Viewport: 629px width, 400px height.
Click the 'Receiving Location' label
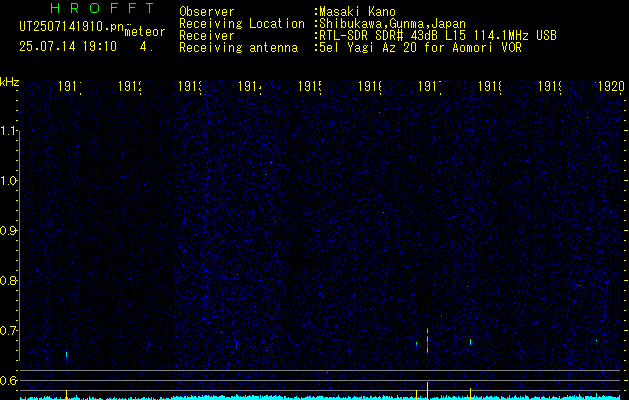pyautogui.click(x=242, y=24)
